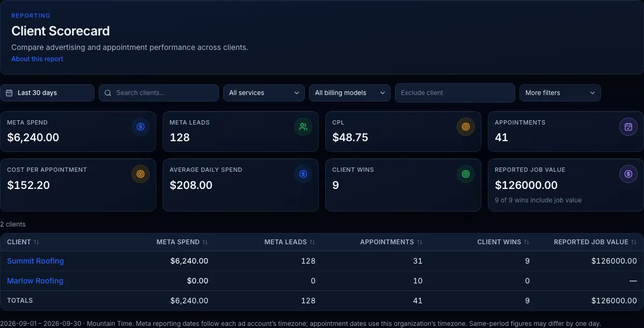Open the All services dropdown
The height and width of the screenshot is (328, 644).
(264, 93)
